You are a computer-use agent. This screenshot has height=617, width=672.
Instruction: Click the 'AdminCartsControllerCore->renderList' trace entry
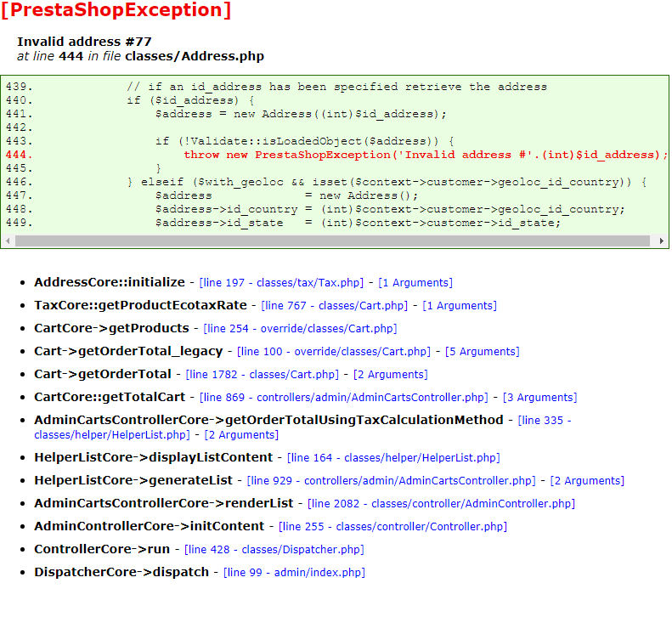point(164,503)
